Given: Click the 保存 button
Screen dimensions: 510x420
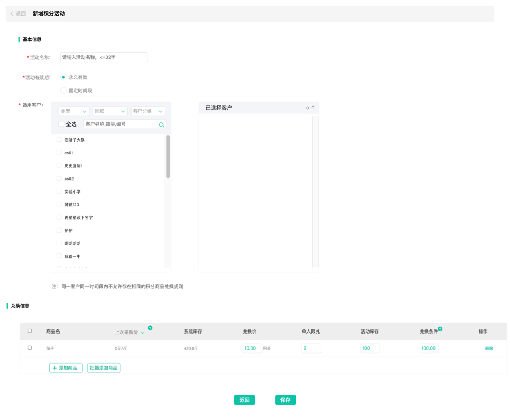Looking at the screenshot, I should pos(285,400).
